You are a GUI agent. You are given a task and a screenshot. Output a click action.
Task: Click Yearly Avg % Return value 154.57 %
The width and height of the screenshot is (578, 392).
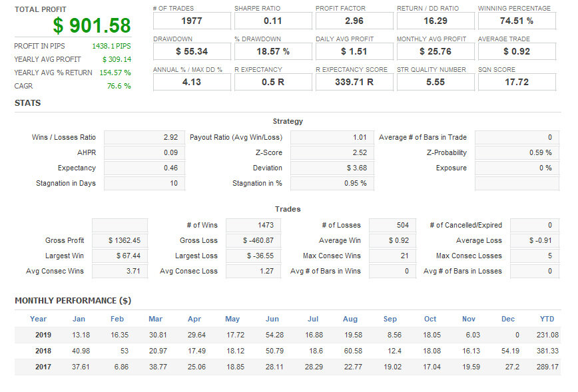(x=115, y=73)
